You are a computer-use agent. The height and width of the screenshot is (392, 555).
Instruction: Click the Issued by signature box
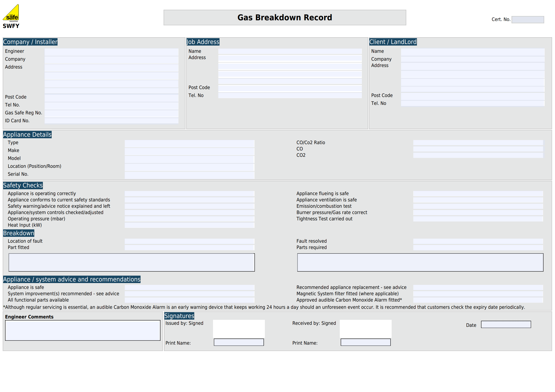(239, 329)
